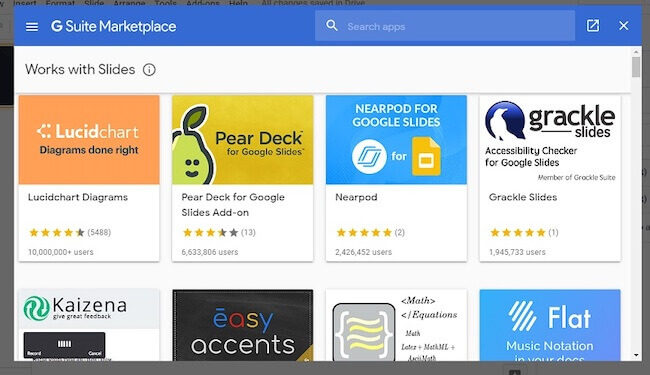Image resolution: width=650 pixels, height=375 pixels.
Task: Open the Pear Deck banner image
Action: (x=243, y=140)
